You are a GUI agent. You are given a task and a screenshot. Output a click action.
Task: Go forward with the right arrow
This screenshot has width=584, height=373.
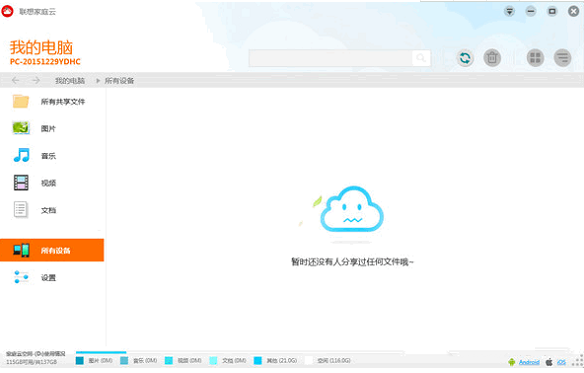click(x=36, y=80)
